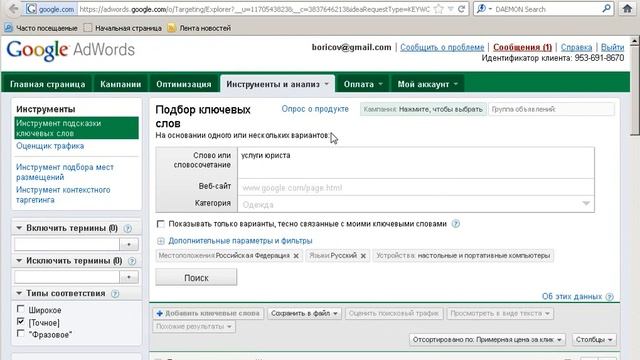This screenshot has height=360, width=640.
Task: Open the Похожие результаты dropdown
Action: pos(194,327)
